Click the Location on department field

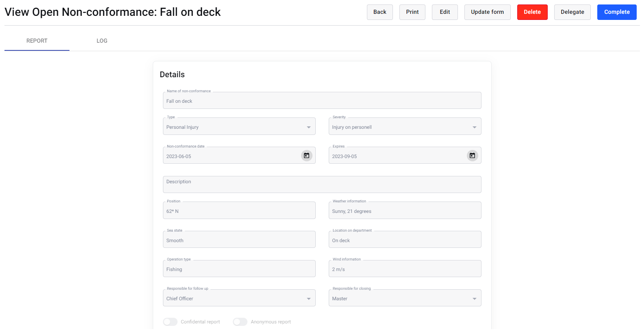click(x=405, y=239)
